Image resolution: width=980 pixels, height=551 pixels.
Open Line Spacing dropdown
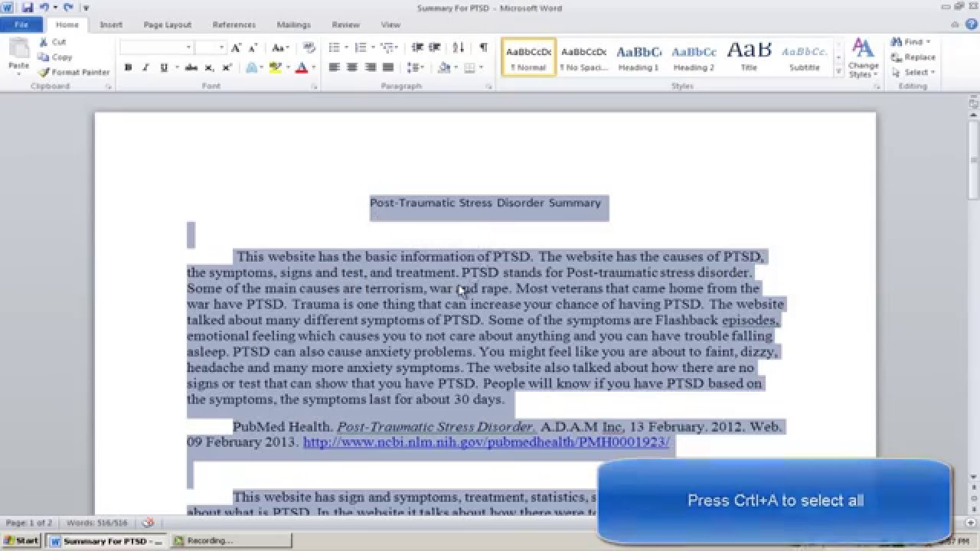[415, 68]
